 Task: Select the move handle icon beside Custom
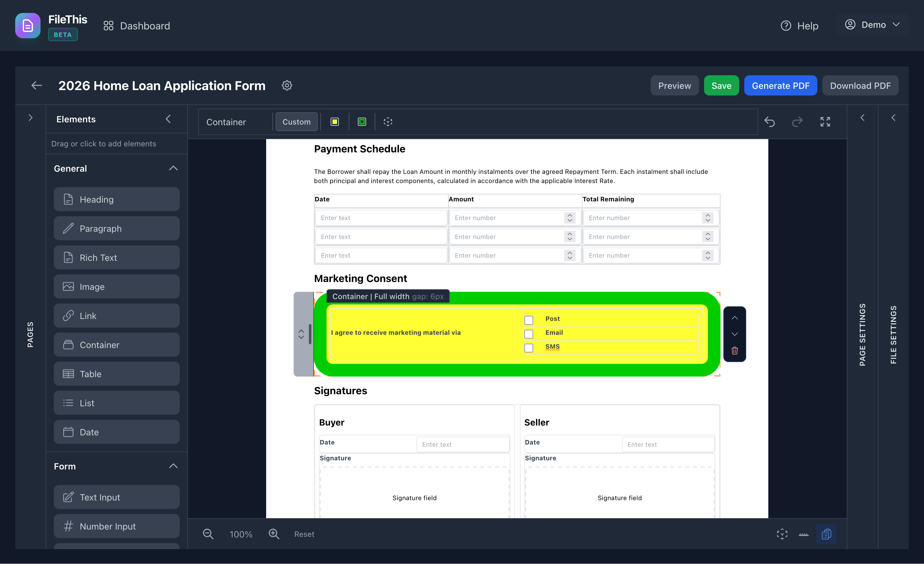tap(388, 121)
